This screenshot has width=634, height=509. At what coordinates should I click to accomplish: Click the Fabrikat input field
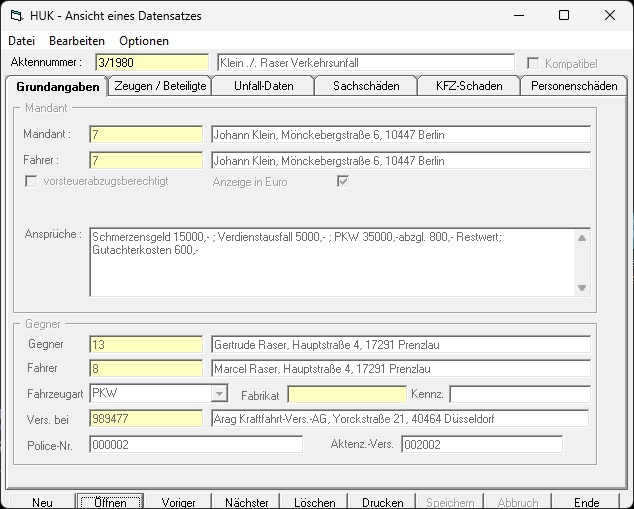[347, 394]
